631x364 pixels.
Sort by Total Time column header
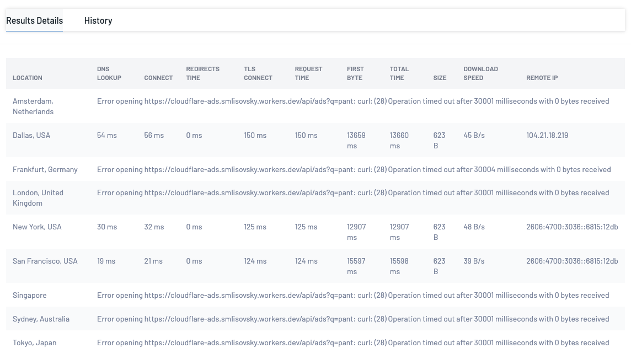399,73
